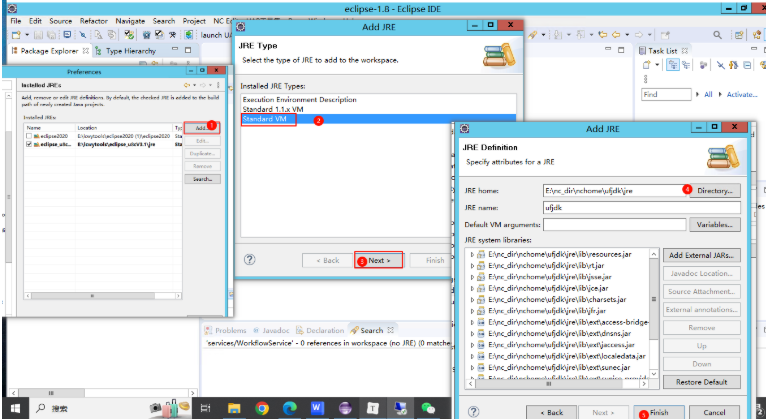Click the Open Perspective icon at top right
The width and height of the screenshot is (770, 420).
click(739, 35)
